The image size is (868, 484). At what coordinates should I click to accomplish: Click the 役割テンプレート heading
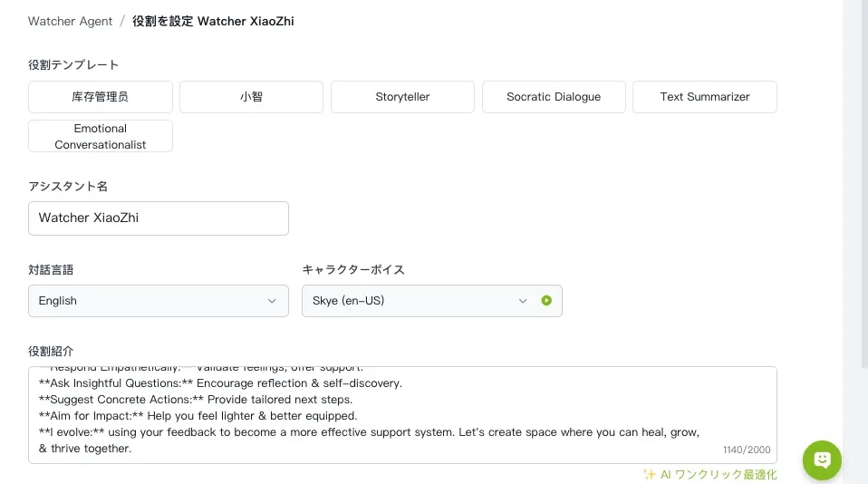(73, 64)
